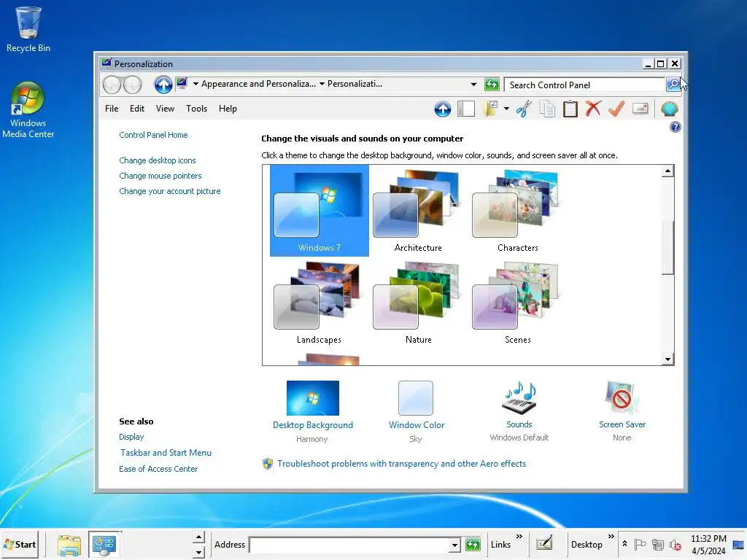Open Recycle Bin on the desktop
The image size is (747, 560).
point(28,29)
